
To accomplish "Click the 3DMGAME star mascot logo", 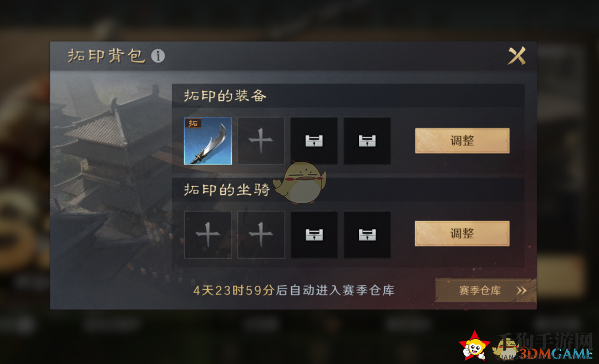I will (x=474, y=346).
